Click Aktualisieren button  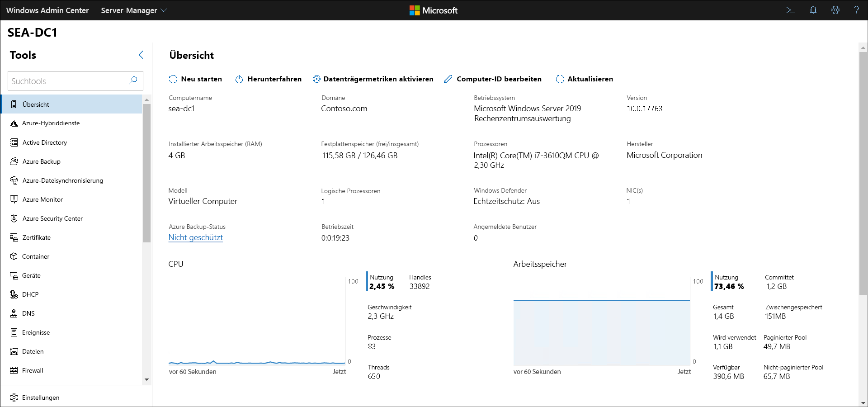pyautogui.click(x=584, y=79)
